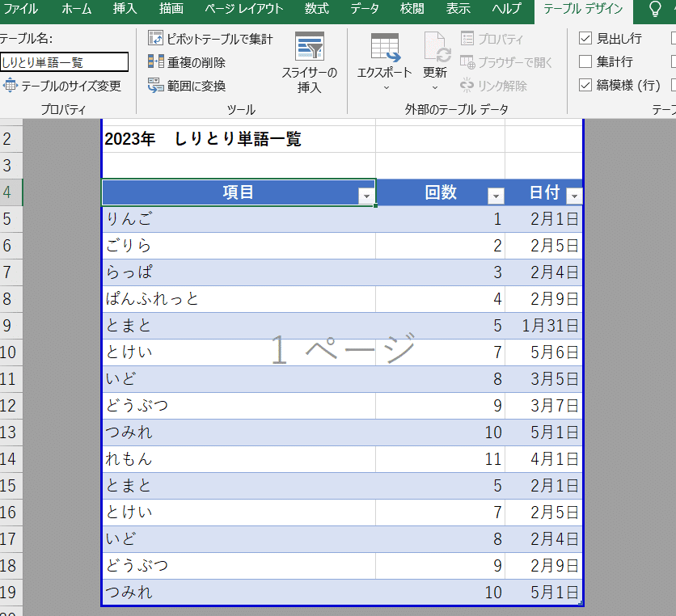Screen dimensions: 676x616
Task: Click the Unlink (リンク解除) icon
Action: point(467,86)
